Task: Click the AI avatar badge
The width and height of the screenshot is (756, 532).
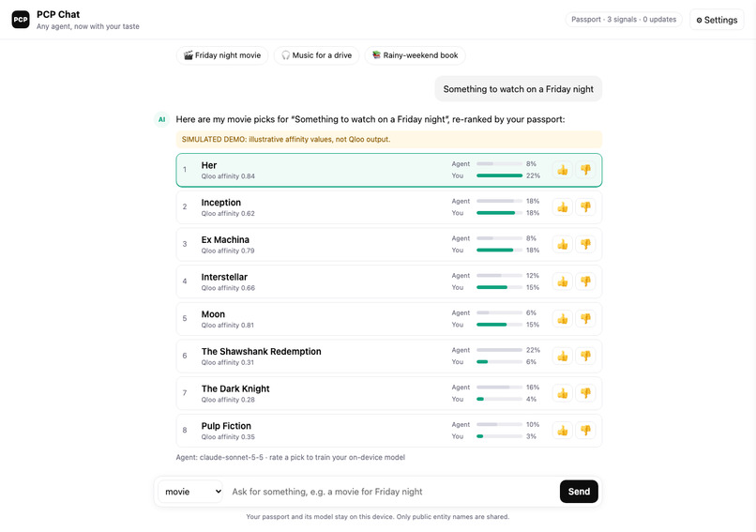Action: [161, 119]
